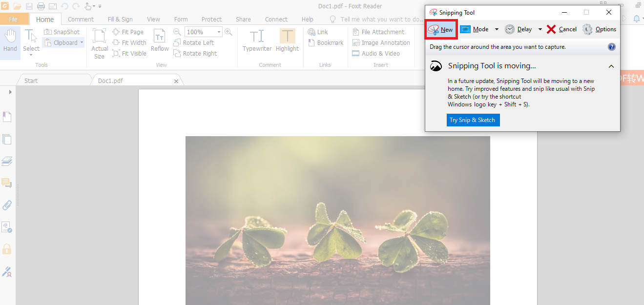
Task: Collapse the Snipping Tool is moving notice
Action: [x=611, y=66]
